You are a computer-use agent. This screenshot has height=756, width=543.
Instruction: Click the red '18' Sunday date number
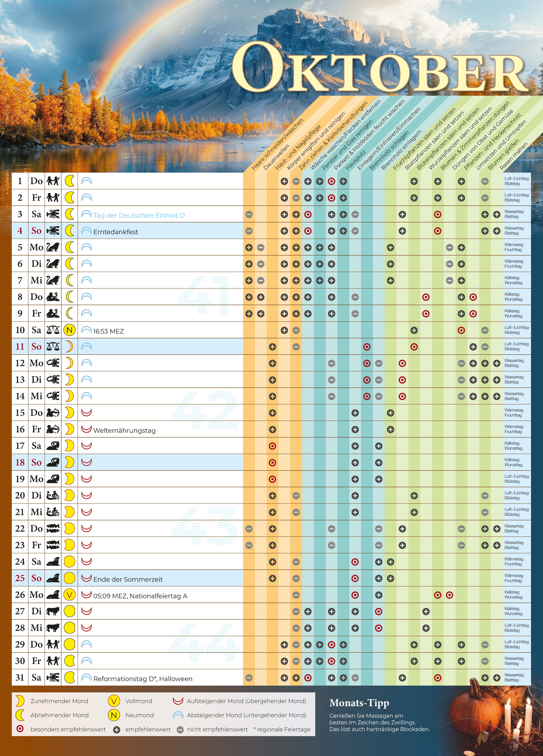point(20,462)
